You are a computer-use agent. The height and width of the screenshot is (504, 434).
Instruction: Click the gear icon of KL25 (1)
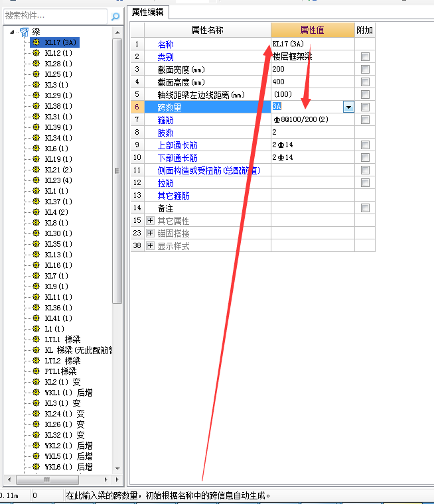coord(36,74)
